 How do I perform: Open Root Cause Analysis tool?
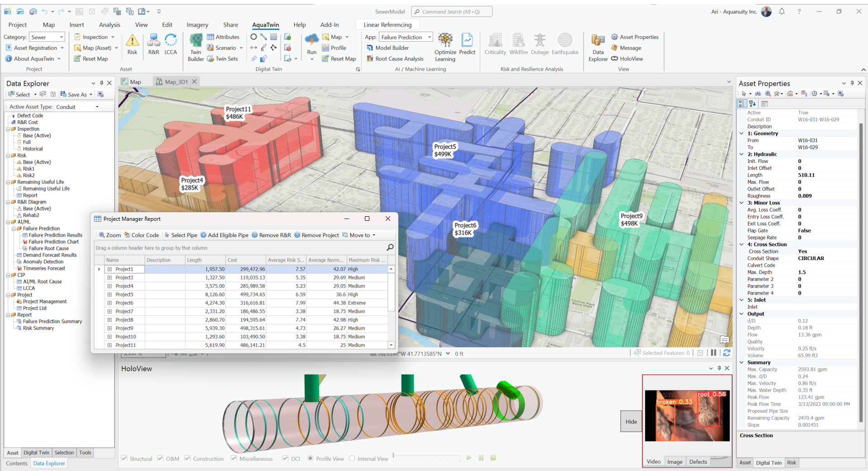[395, 59]
